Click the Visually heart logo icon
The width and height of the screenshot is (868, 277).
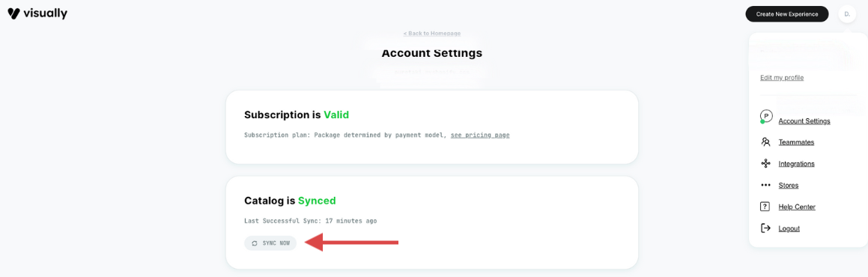[13, 13]
